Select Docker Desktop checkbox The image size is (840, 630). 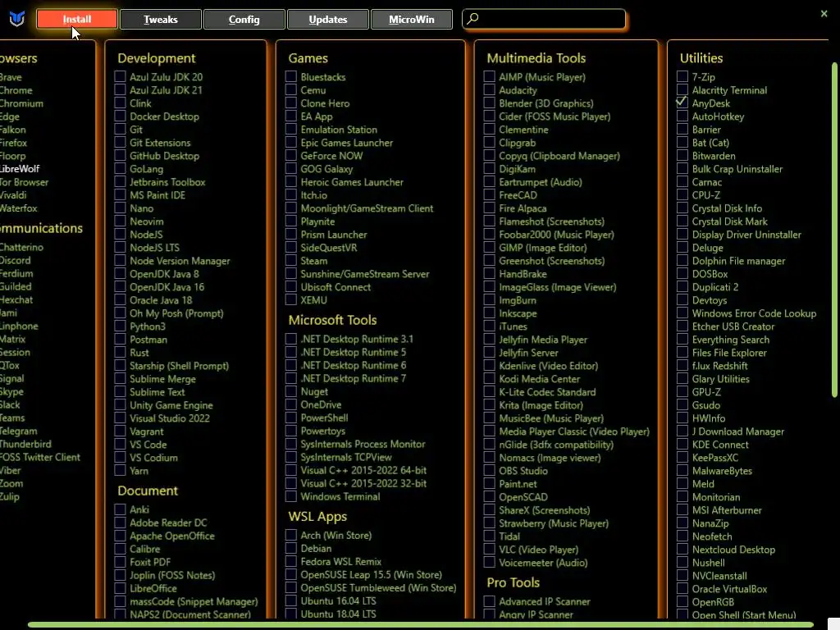pos(120,116)
